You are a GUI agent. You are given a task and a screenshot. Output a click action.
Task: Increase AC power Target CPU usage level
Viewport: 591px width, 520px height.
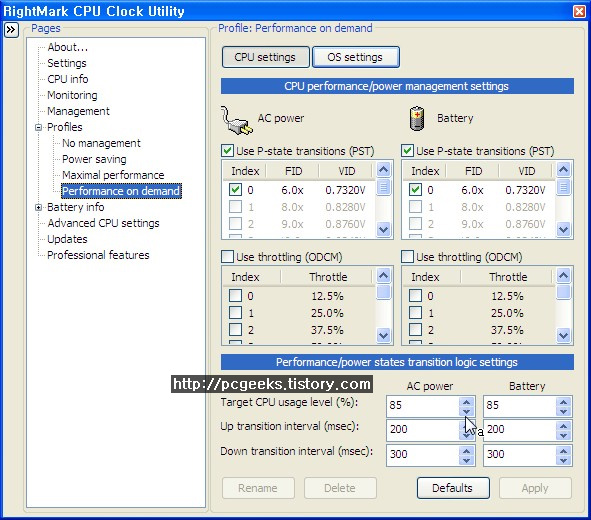(x=467, y=402)
